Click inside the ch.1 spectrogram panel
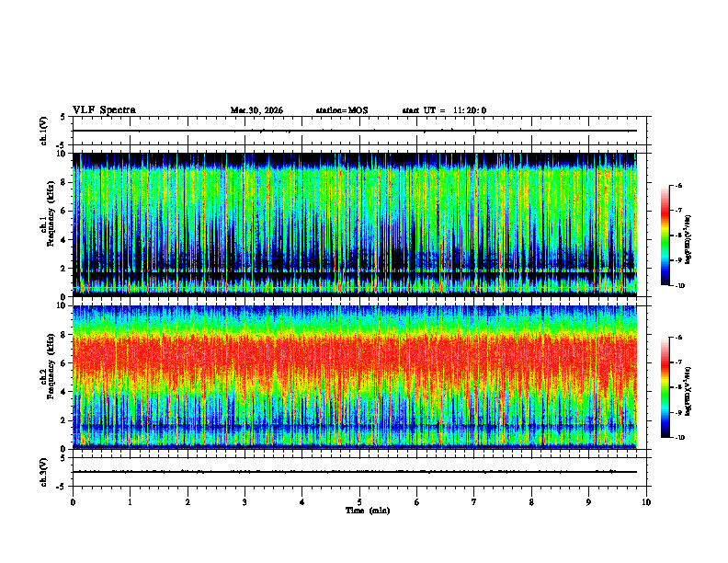The height and width of the screenshot is (563, 728). [x=355, y=224]
